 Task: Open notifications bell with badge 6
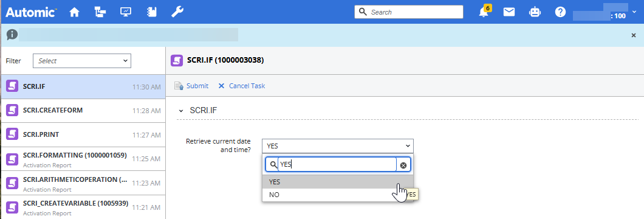point(485,12)
